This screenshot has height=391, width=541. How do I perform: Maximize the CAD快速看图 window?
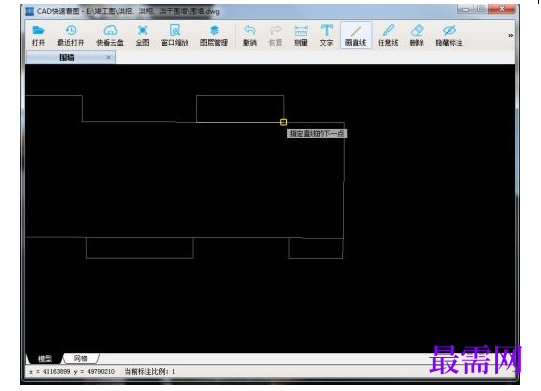481,9
